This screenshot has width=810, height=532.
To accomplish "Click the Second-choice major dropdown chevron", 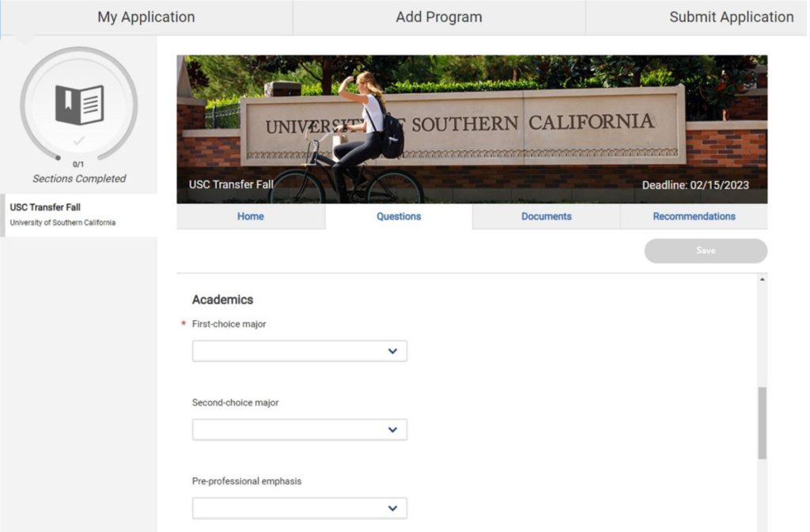I will coord(392,429).
